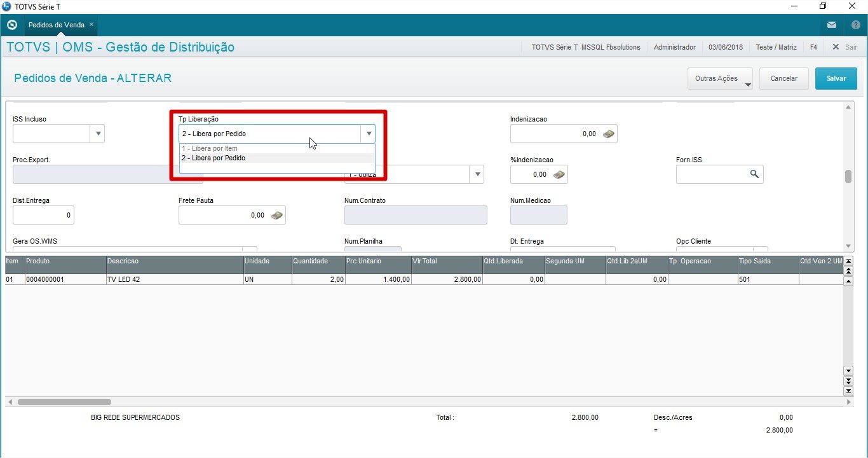The image size is (868, 458).
Task: Close the Pedidos de Venda tab
Action: tap(92, 24)
